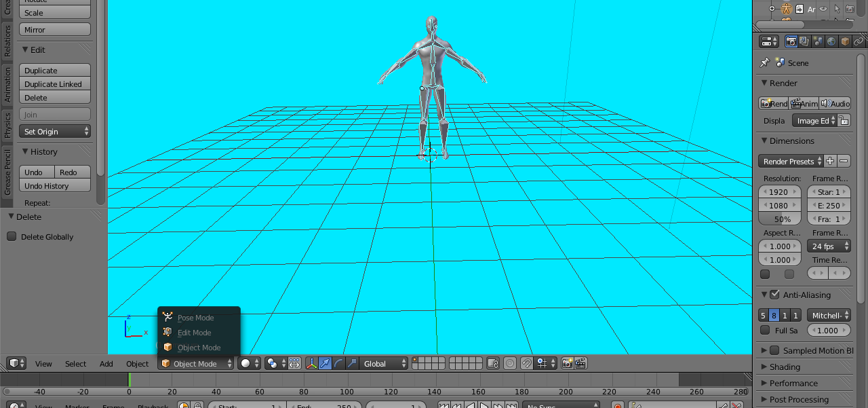
Task: Toggle proportional editing circle icon
Action: [x=510, y=364]
